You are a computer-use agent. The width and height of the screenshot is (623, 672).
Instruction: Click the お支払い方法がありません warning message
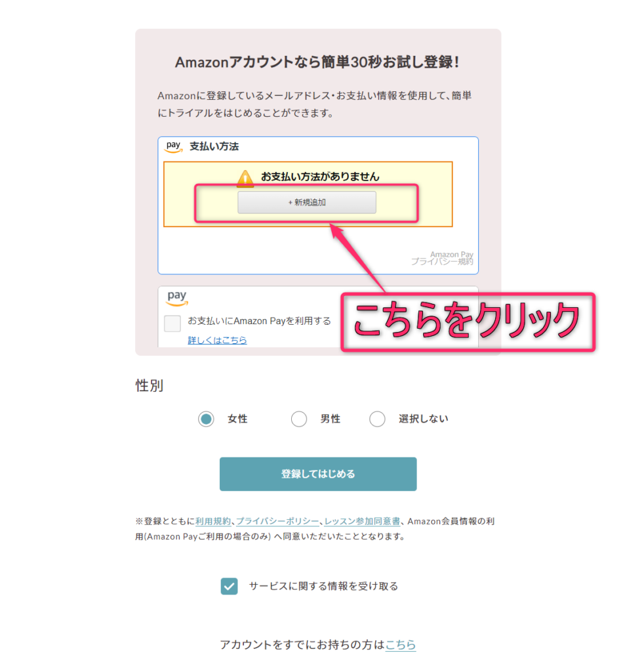tap(320, 177)
